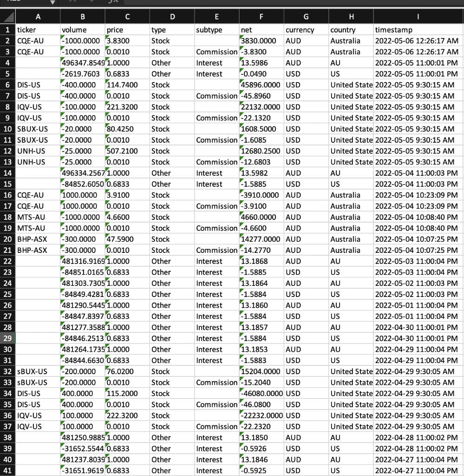Select net cell -3910.0000

261,195
